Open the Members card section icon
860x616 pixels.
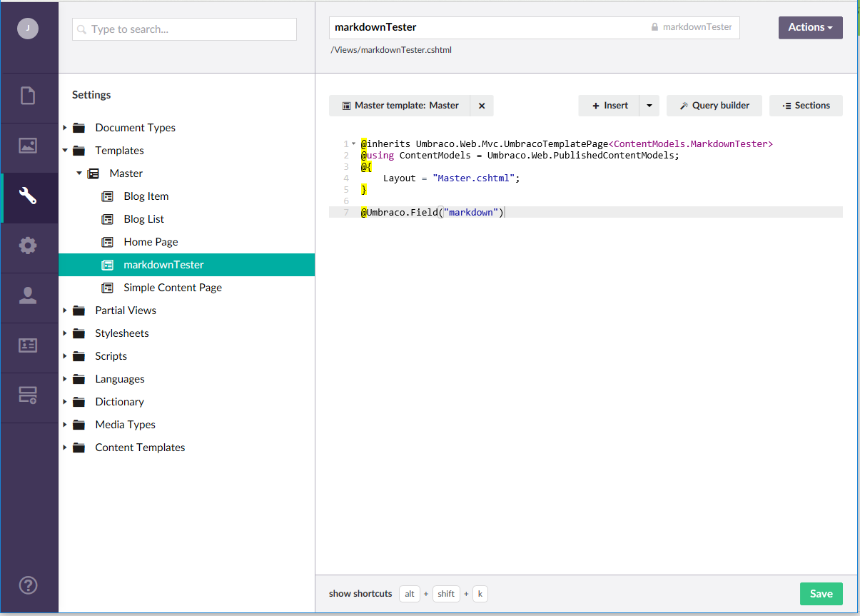pos(28,345)
